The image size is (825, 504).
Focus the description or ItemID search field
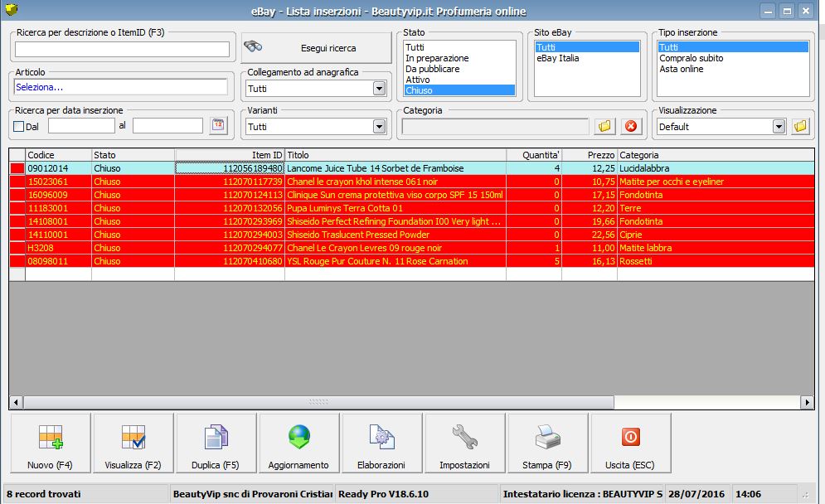(x=121, y=49)
